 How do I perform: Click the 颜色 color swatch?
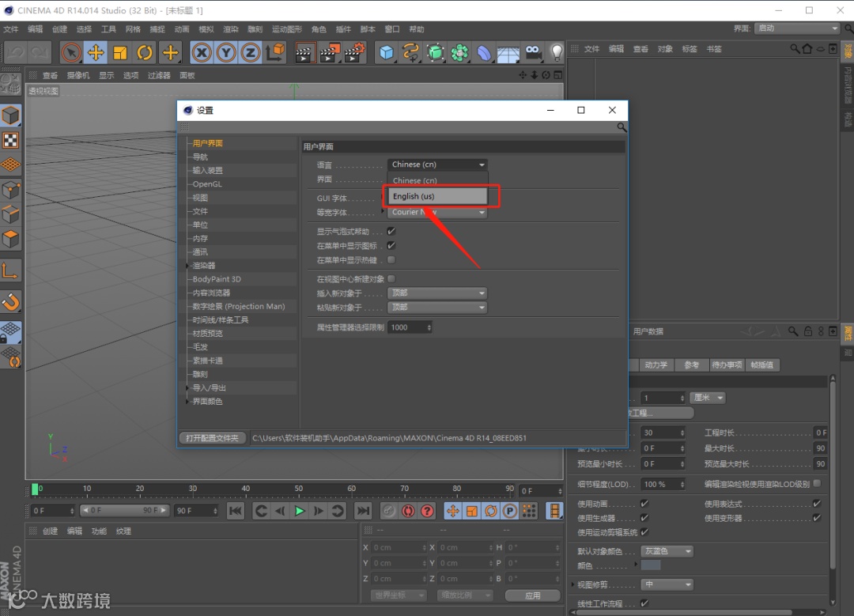[x=651, y=565]
